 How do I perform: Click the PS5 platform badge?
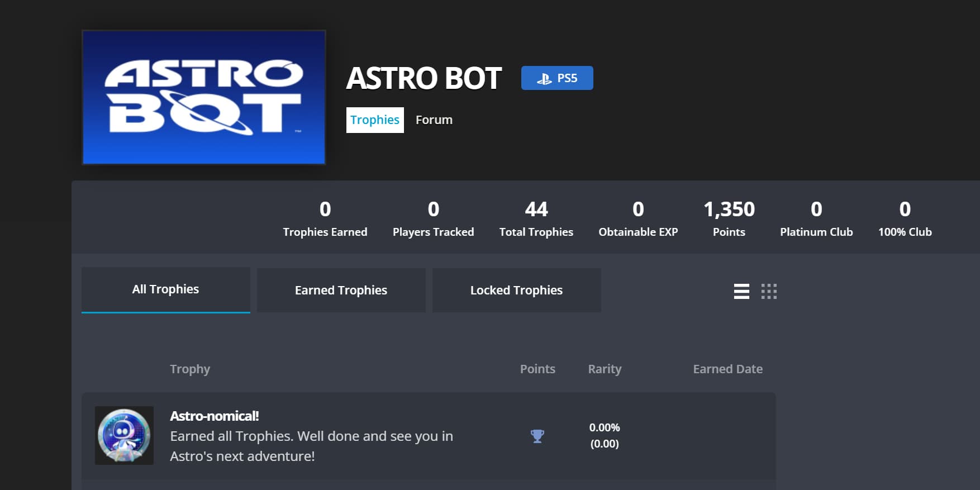tap(557, 78)
